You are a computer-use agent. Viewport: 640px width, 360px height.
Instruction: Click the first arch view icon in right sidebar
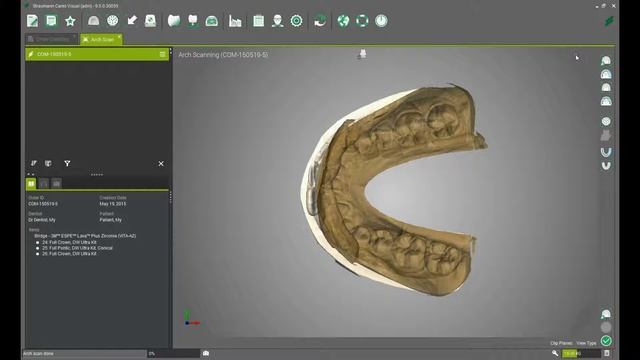coord(606,61)
